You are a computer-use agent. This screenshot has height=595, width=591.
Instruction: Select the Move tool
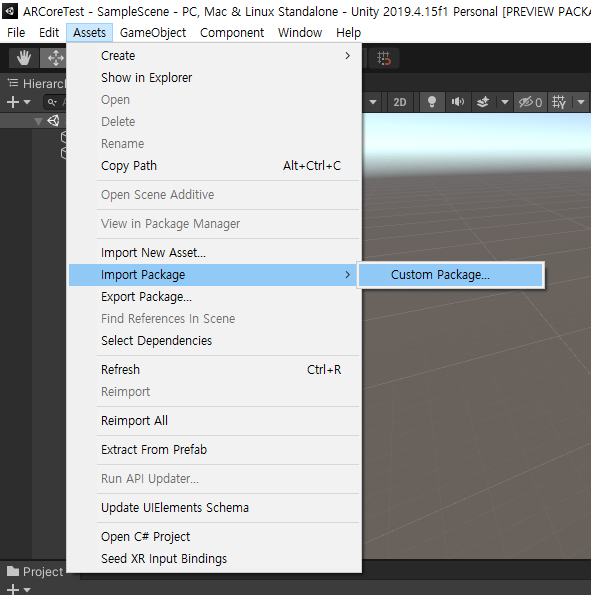pos(55,58)
